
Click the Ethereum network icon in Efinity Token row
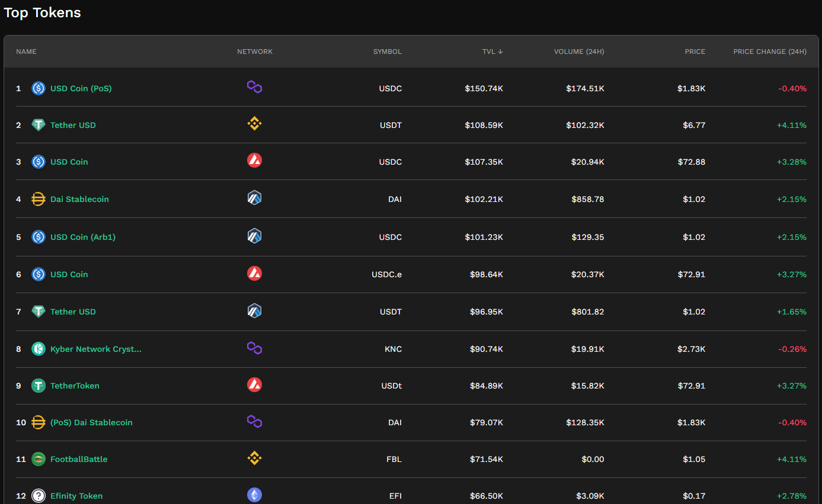[254, 495]
